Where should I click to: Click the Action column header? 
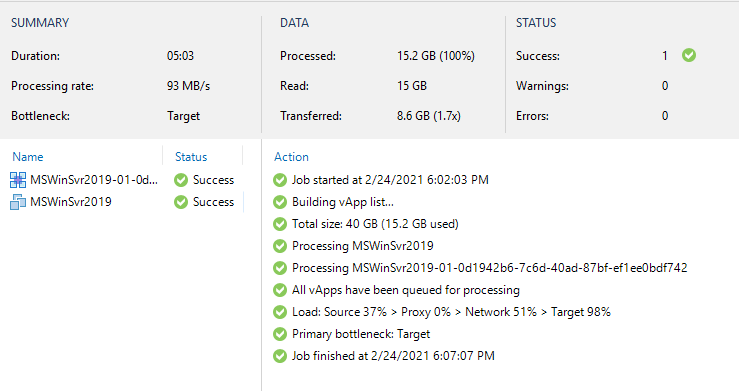tap(291, 157)
